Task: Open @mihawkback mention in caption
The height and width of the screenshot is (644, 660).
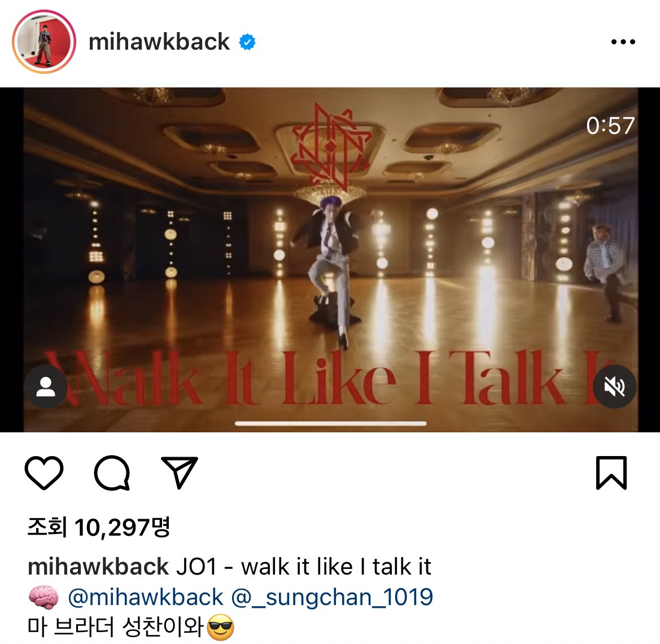Action: (146, 597)
